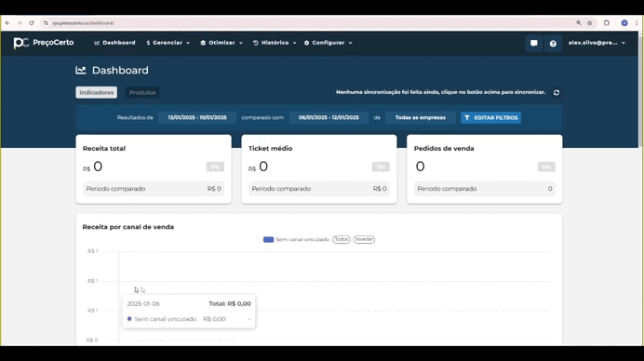Open the alex.silva account dropdown

[x=597, y=43]
